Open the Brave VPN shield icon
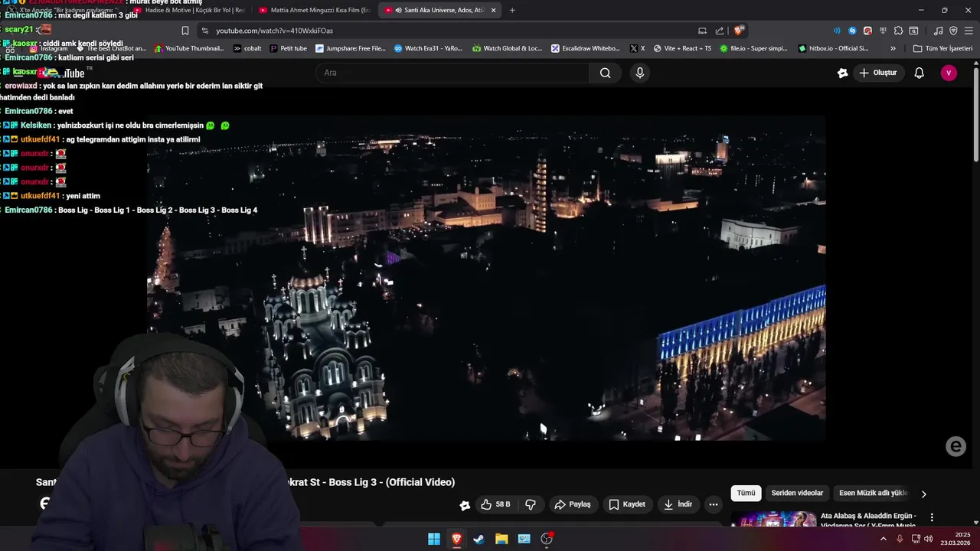This screenshot has width=980, height=551. pyautogui.click(x=953, y=31)
